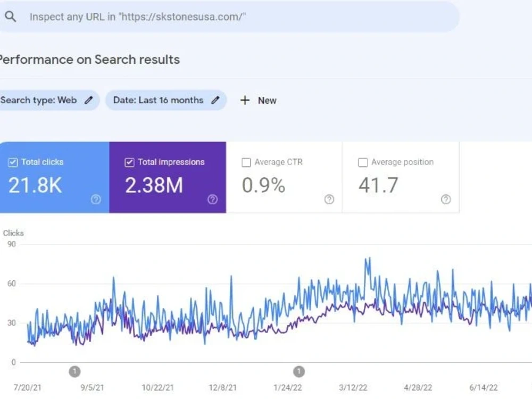Enable the Average CTR checkbox

pos(246,162)
